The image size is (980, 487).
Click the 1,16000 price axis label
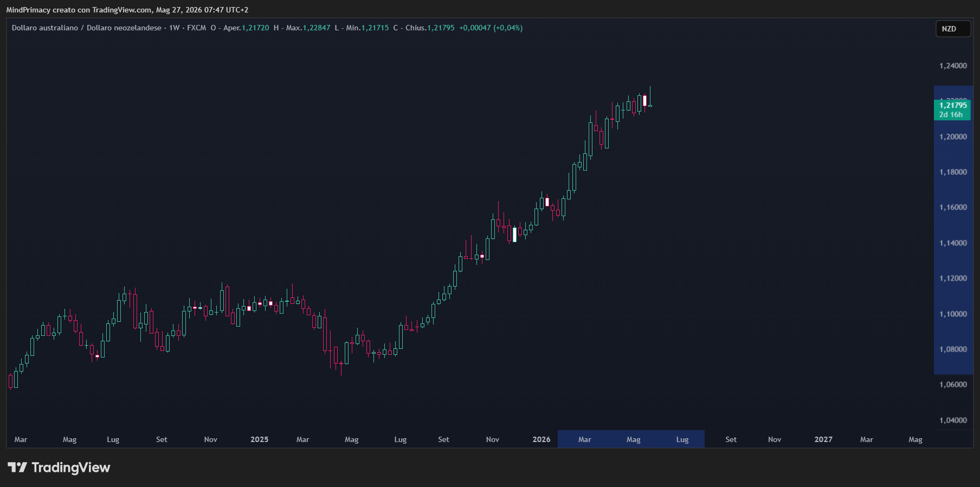coord(953,207)
